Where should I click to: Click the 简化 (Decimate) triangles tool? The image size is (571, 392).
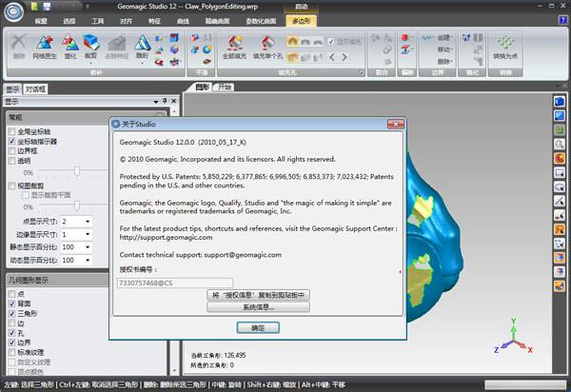coord(70,47)
